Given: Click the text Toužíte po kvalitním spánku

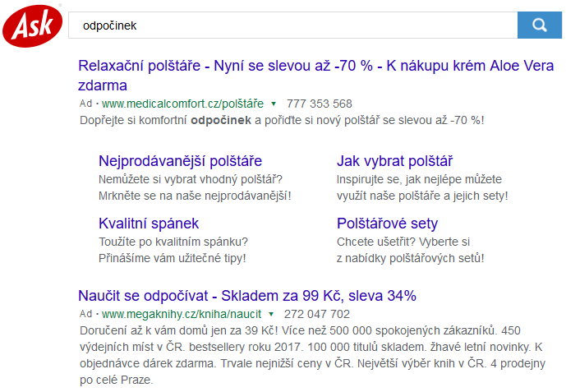Looking at the screenshot, I should pyautogui.click(x=173, y=242).
